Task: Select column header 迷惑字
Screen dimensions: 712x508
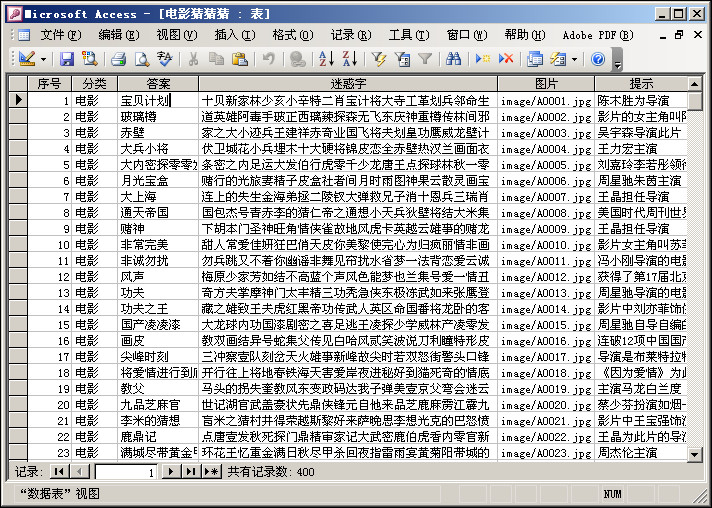Action: (348, 84)
